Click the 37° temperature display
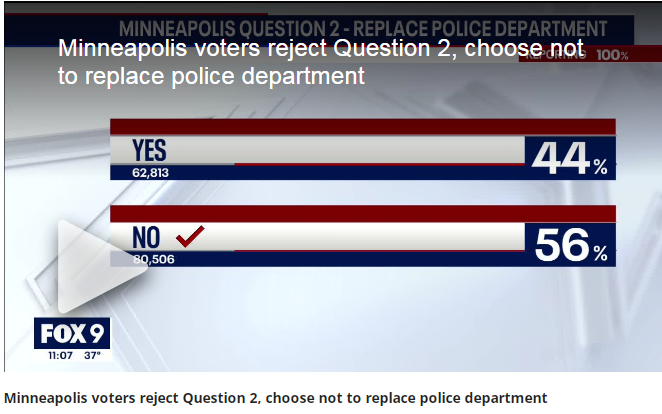This screenshot has width=662, height=414. 92,355
